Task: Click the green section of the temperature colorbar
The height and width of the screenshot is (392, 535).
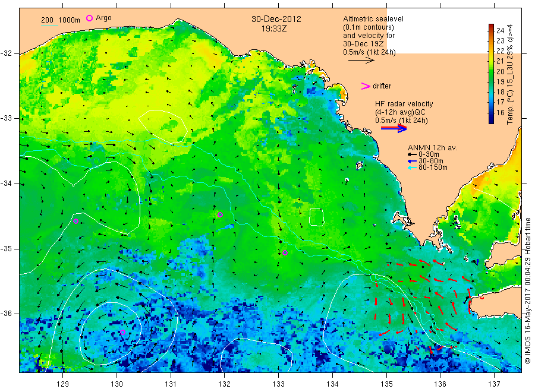Action: click(491, 73)
